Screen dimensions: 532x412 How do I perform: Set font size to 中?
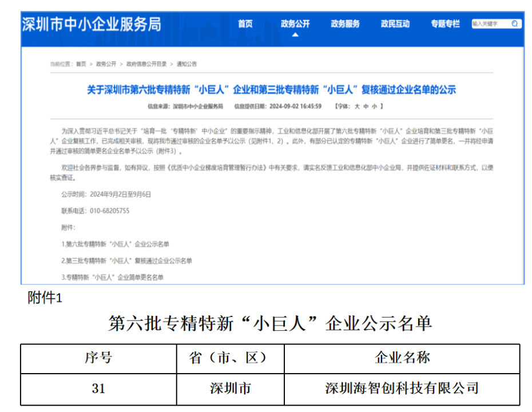pos(366,106)
